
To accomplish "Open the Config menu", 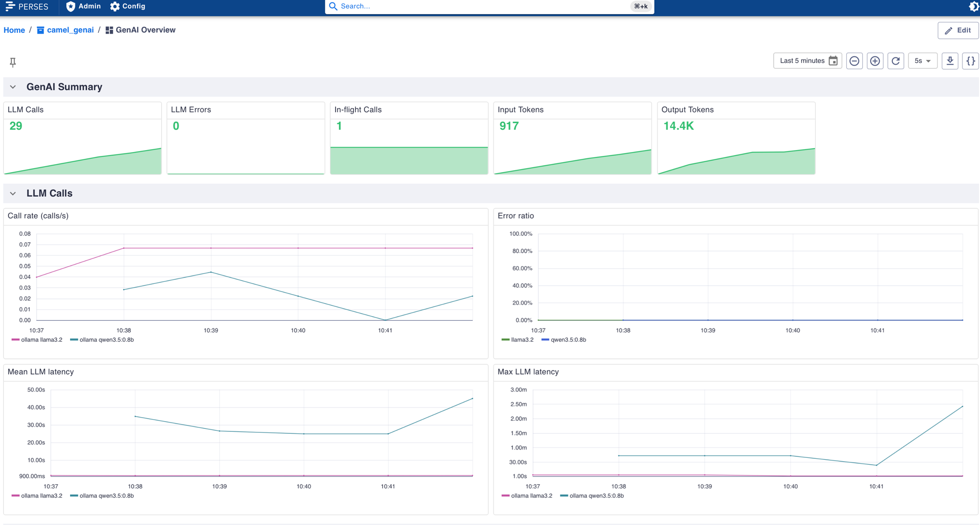I will (128, 6).
